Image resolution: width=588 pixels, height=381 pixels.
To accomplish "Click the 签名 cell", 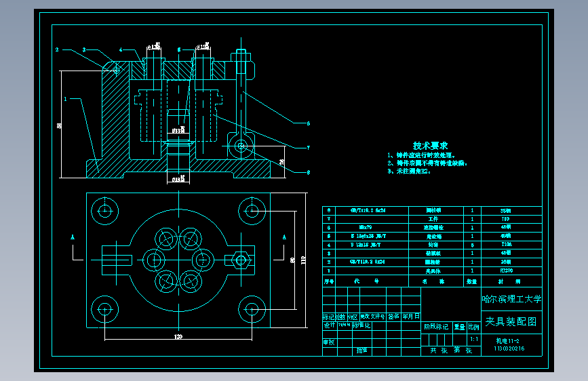I will tap(393, 317).
